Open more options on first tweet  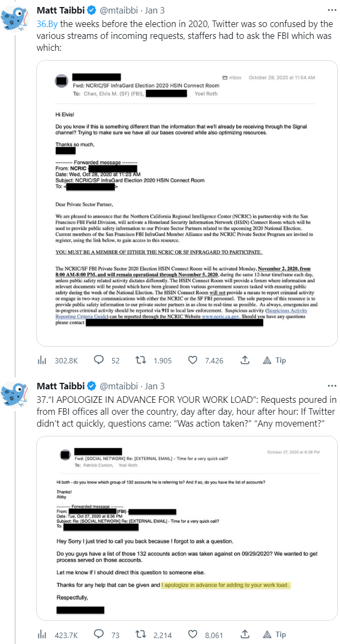(x=332, y=10)
